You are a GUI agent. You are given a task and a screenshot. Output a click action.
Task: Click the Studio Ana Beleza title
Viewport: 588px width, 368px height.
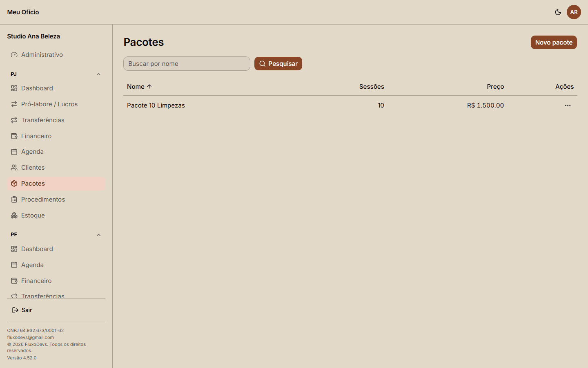pos(33,36)
